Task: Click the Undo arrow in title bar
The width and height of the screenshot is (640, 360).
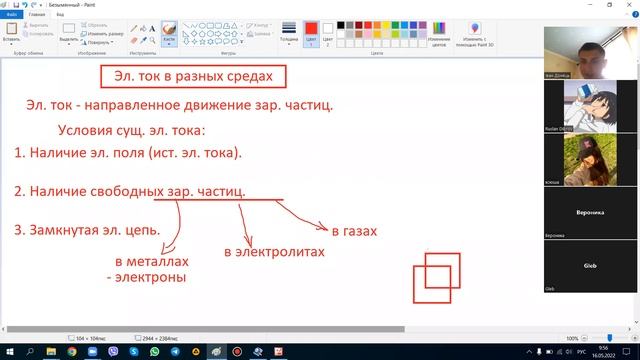Action: 25,5
